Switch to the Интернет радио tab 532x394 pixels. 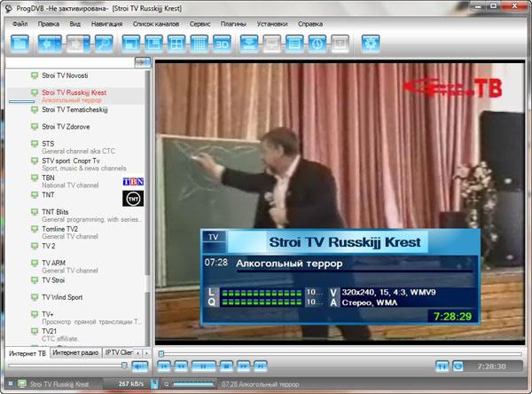pos(76,352)
